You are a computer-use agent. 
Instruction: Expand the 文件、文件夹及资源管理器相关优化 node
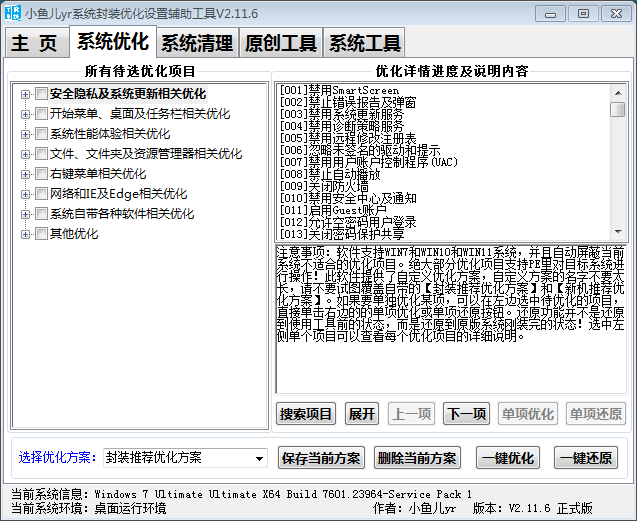point(25,154)
